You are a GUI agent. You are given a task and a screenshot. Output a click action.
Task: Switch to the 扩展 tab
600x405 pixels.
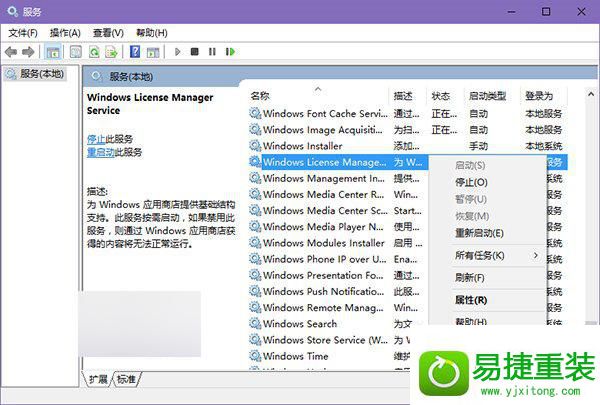click(98, 379)
